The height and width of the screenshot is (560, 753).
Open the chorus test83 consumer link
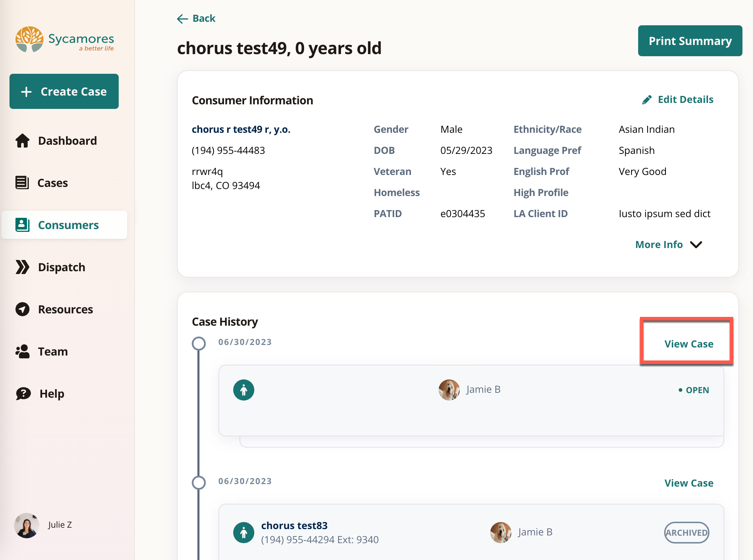coord(294,526)
